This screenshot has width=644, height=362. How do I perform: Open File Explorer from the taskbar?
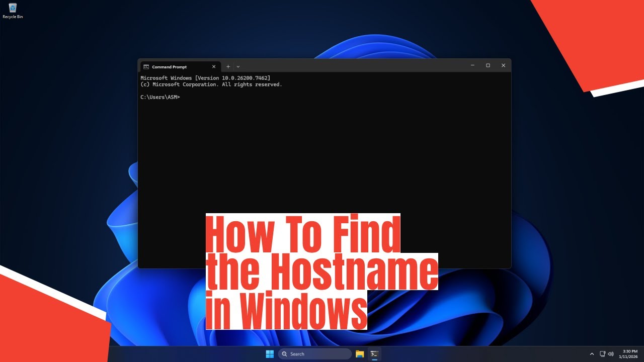(x=360, y=354)
